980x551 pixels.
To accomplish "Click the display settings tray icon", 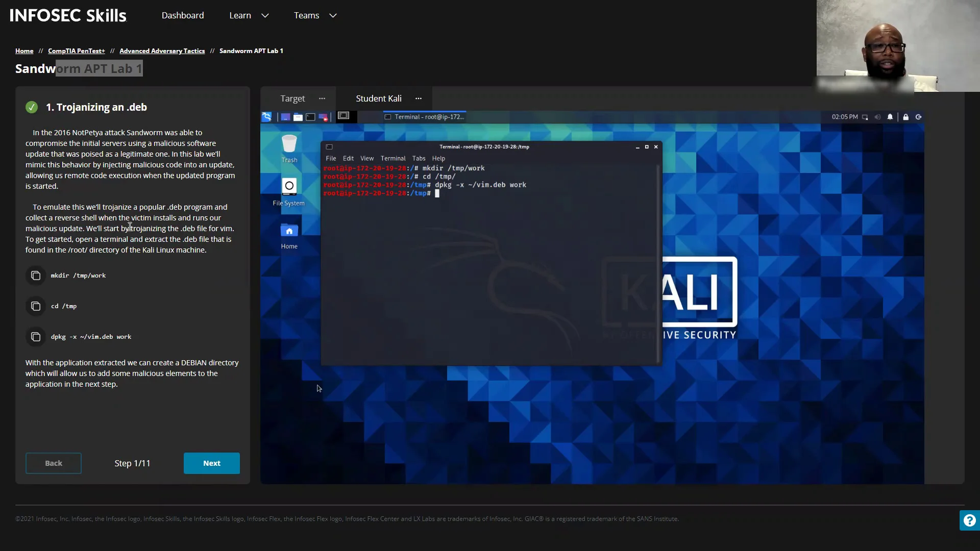I will [865, 117].
